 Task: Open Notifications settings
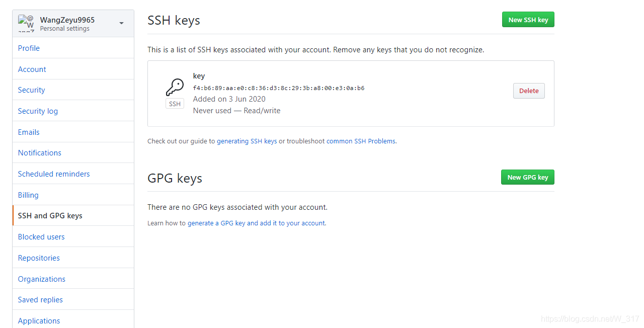[x=39, y=152]
